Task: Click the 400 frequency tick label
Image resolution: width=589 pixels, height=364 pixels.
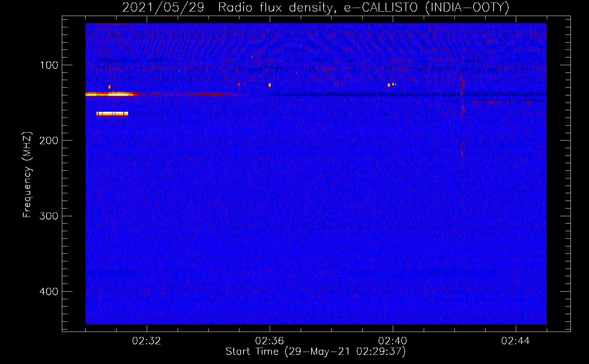Action: pos(49,292)
